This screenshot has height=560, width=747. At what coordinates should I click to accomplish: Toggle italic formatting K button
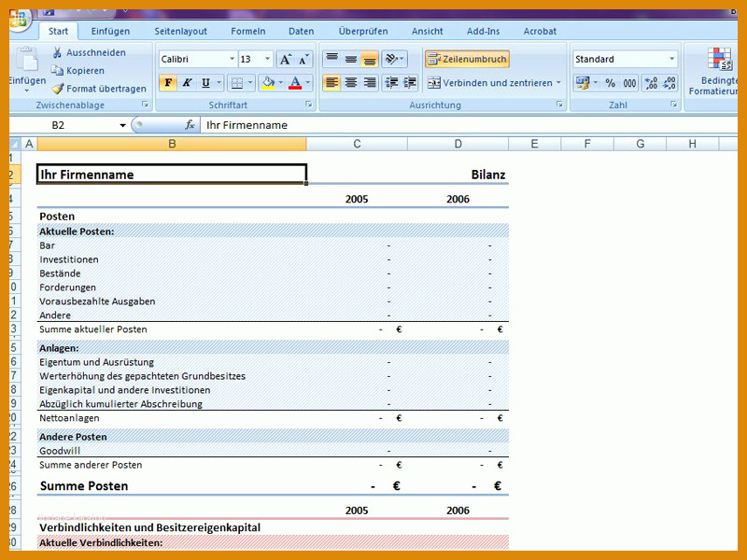point(187,83)
